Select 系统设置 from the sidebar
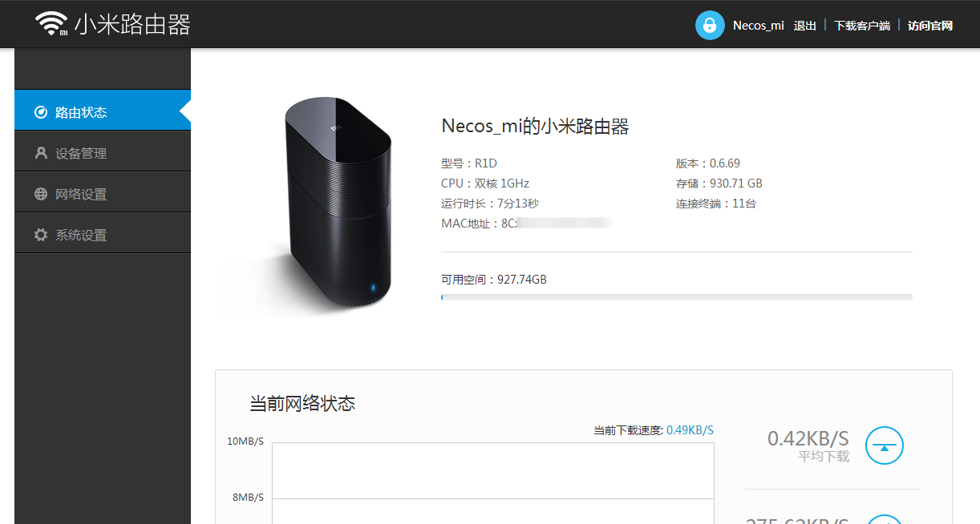The height and width of the screenshot is (524, 980). click(x=103, y=234)
